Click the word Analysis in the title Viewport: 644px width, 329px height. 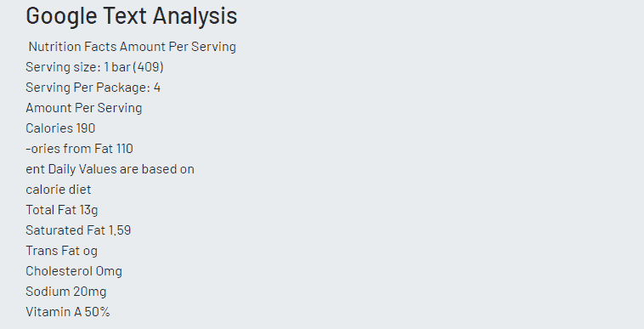tap(195, 16)
